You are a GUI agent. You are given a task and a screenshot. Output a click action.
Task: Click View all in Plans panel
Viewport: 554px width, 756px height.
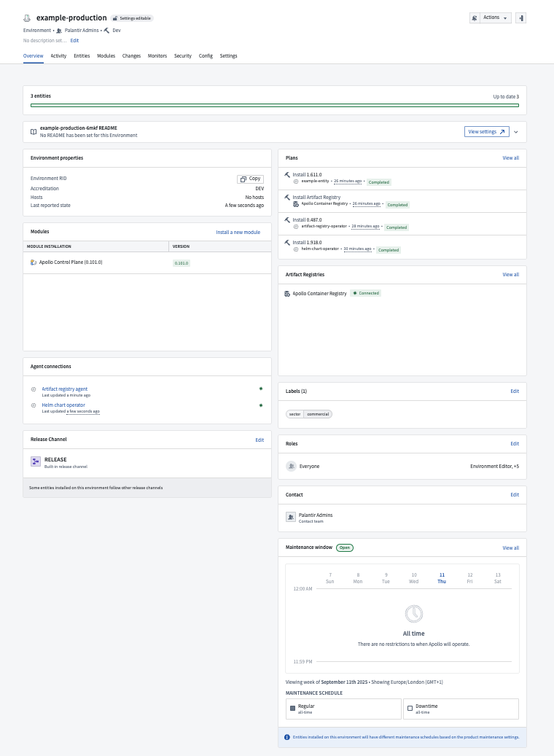tap(510, 158)
